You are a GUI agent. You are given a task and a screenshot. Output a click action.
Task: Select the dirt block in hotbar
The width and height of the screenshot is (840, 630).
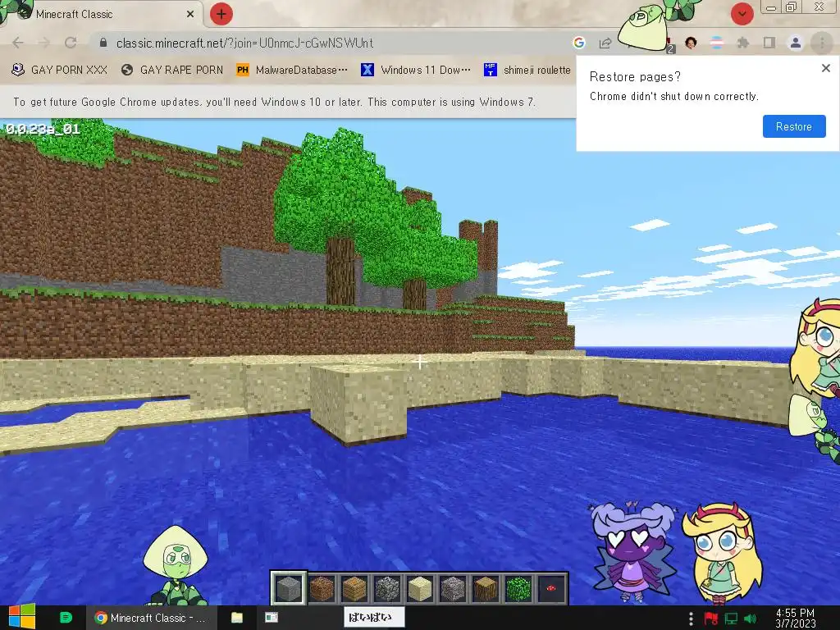[x=322, y=588]
